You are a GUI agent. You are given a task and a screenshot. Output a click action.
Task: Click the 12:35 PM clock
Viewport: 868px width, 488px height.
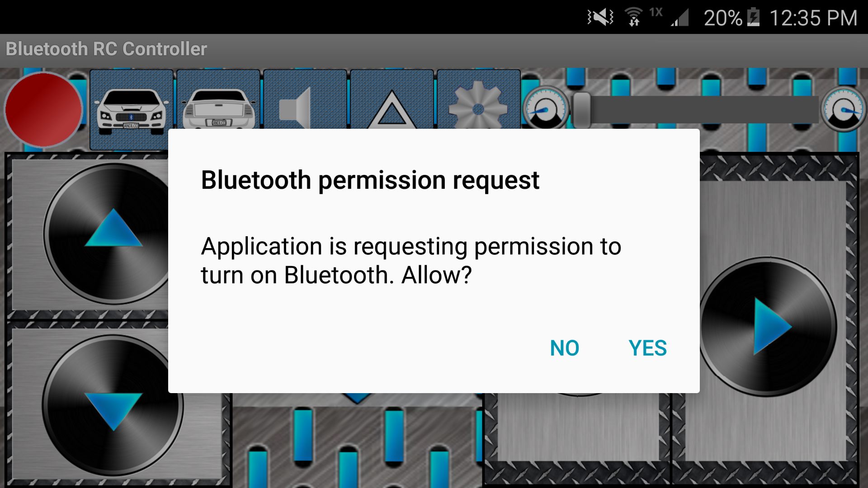[813, 18]
